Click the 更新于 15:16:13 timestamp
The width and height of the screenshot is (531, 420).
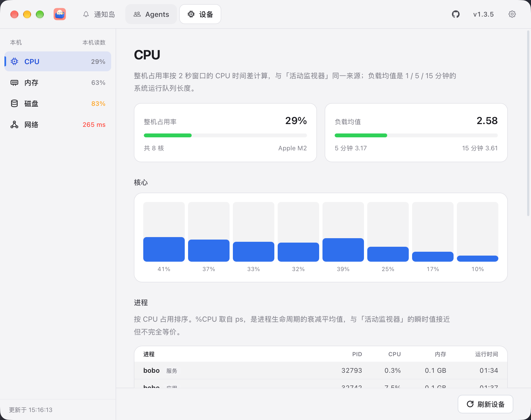pyautogui.click(x=31, y=410)
